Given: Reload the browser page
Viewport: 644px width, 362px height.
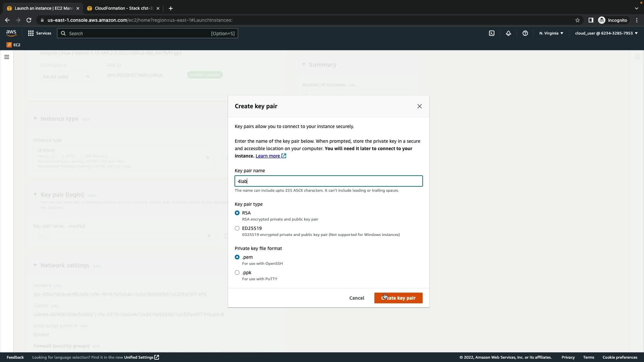Looking at the screenshot, I should click(29, 20).
